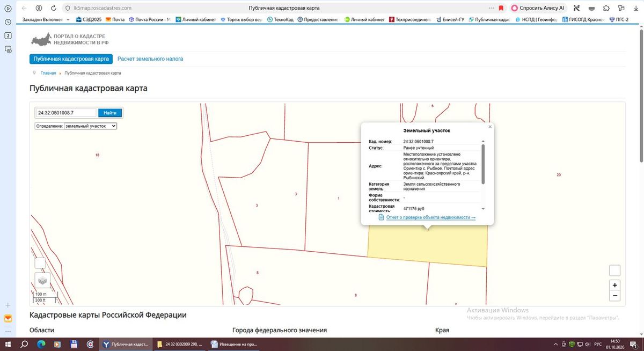This screenshot has width=644, height=351.
Task: Open the mail icon in browser sidebar
Action: click(x=8, y=318)
